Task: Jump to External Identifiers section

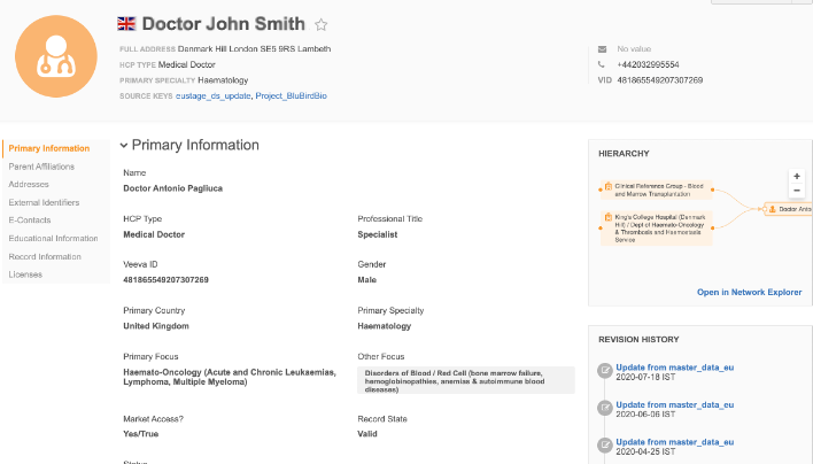Action: coord(44,203)
